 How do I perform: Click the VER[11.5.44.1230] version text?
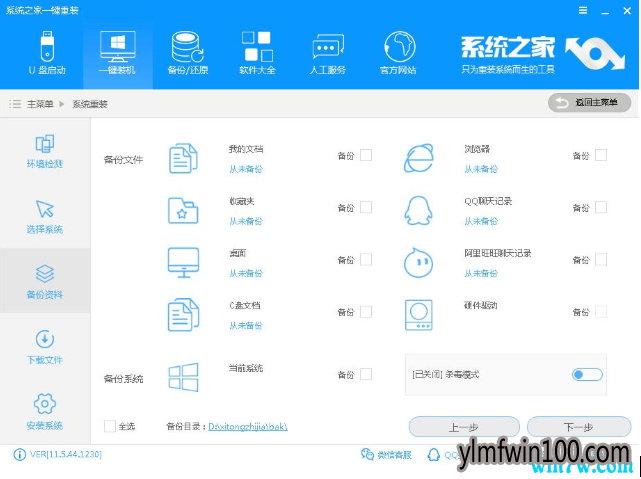tap(66, 454)
